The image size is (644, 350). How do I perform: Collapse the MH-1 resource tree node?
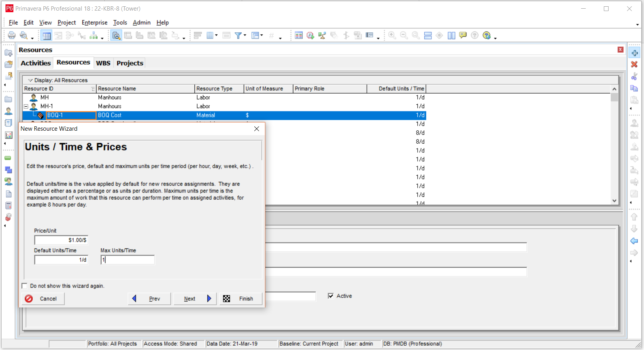pyautogui.click(x=26, y=106)
